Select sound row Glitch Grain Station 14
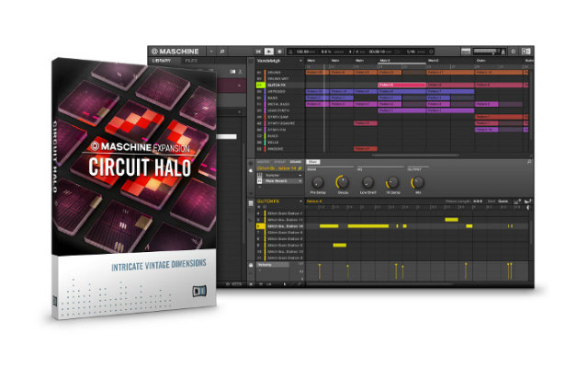This screenshot has height=368, width=588. pos(279,226)
